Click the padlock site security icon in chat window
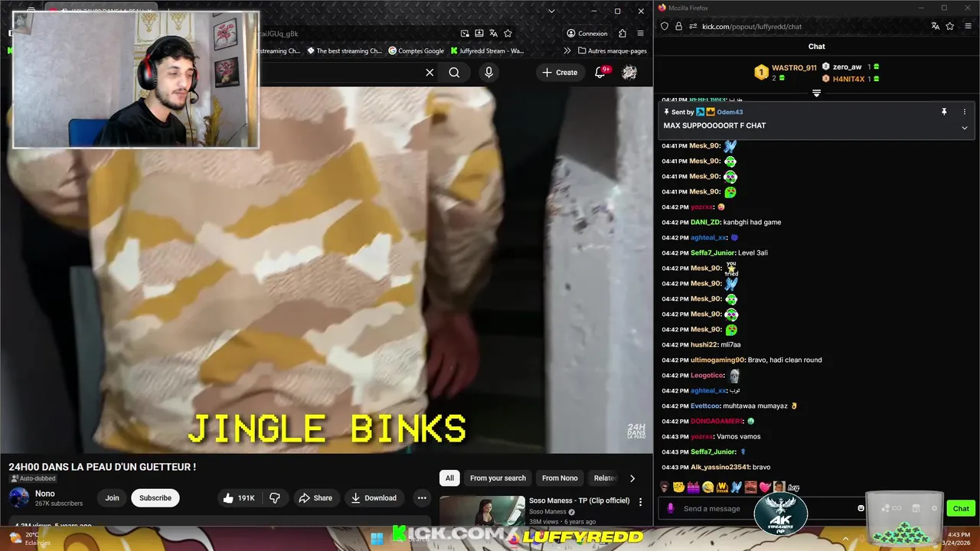This screenshot has height=551, width=980. pyautogui.click(x=678, y=26)
